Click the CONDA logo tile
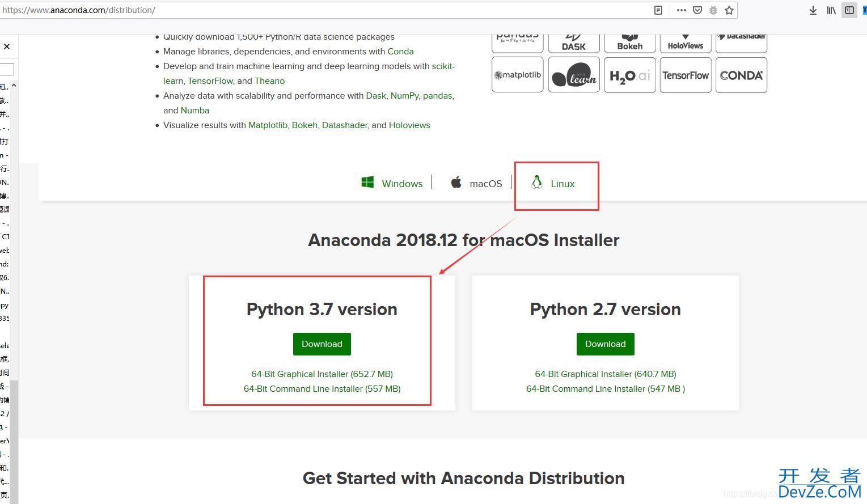The width and height of the screenshot is (867, 504). tap(741, 74)
